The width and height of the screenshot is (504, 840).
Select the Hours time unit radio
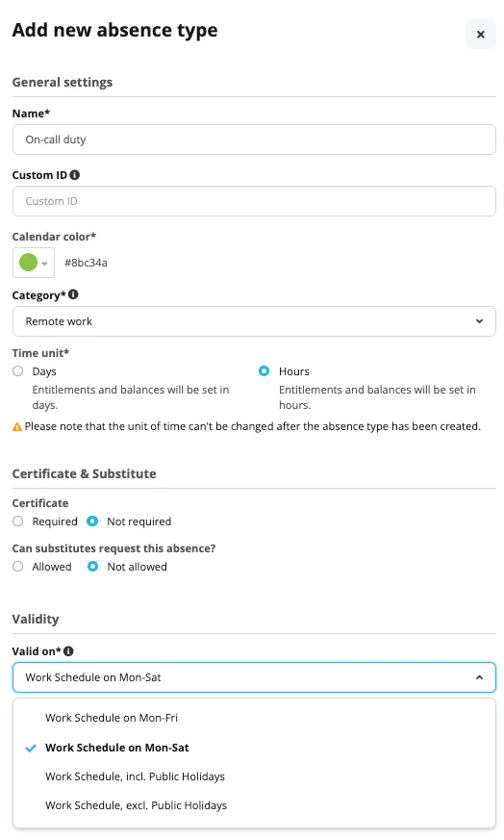pos(265,370)
